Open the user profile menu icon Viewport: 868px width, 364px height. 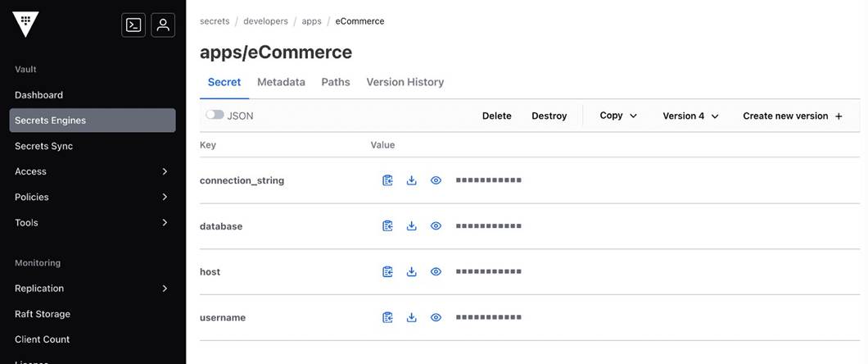pos(163,25)
